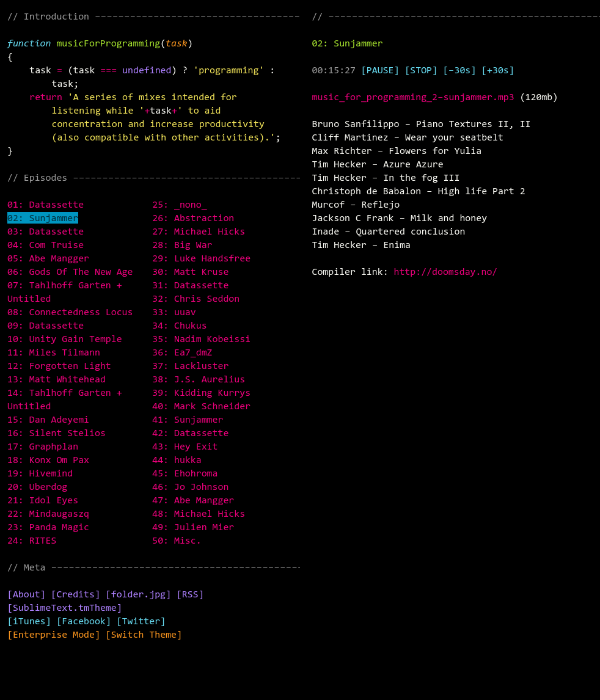The image size is (600, 700).
Task: Open episode 26: Abstraction
Action: [193, 218]
